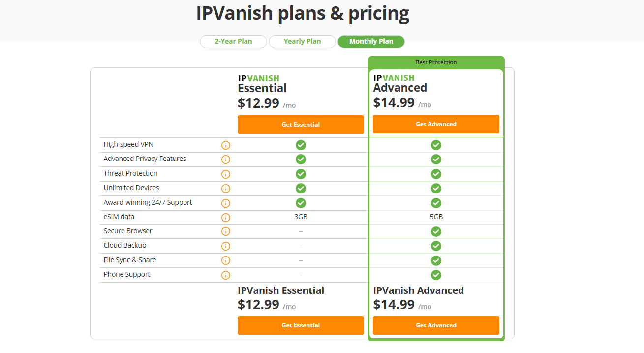Open the Threat Protection info icon
This screenshot has height=353, width=644.
[x=226, y=174]
